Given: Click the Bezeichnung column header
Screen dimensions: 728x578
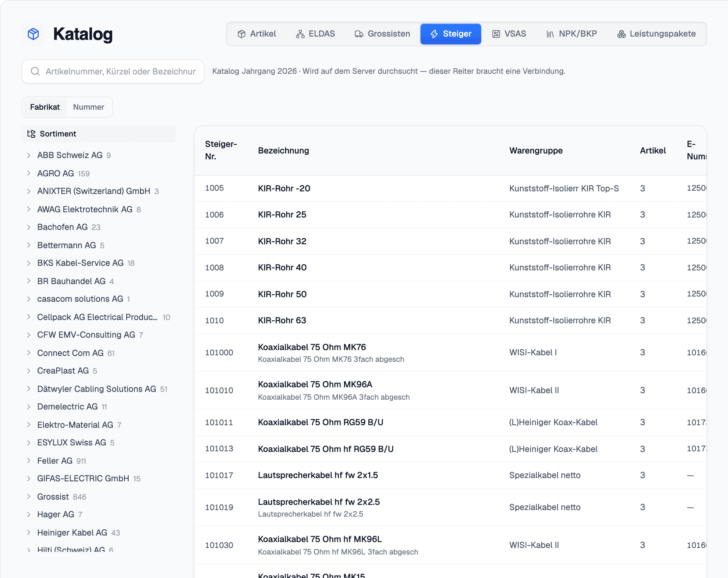Looking at the screenshot, I should [x=283, y=151].
